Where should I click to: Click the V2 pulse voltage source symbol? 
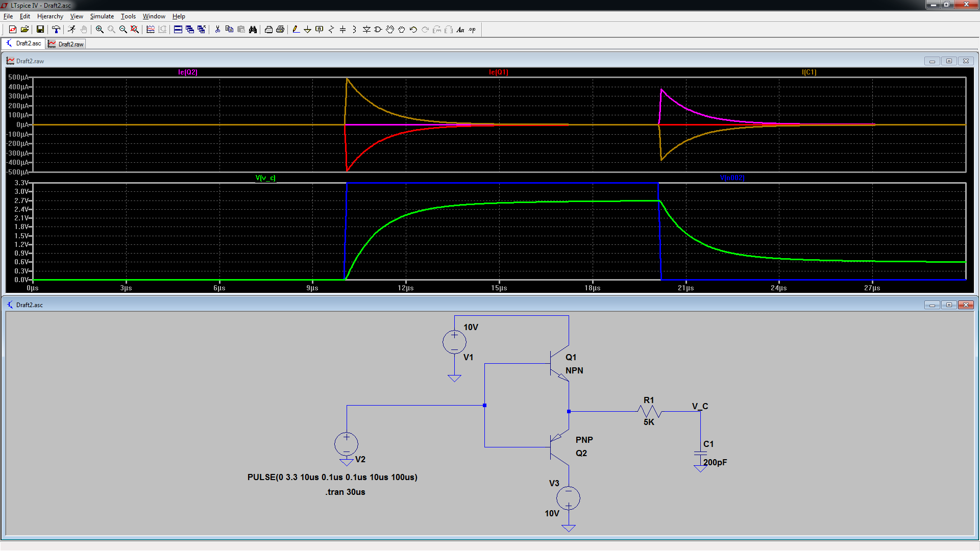tap(346, 444)
